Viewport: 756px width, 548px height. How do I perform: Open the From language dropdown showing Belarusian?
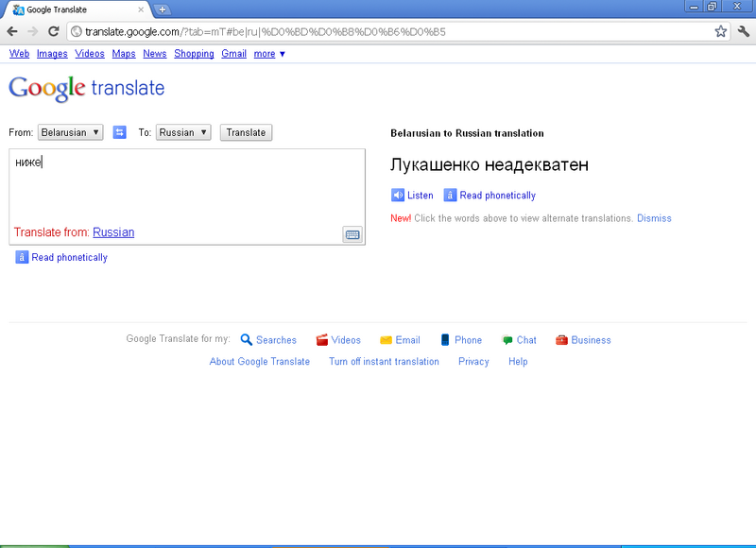(70, 132)
